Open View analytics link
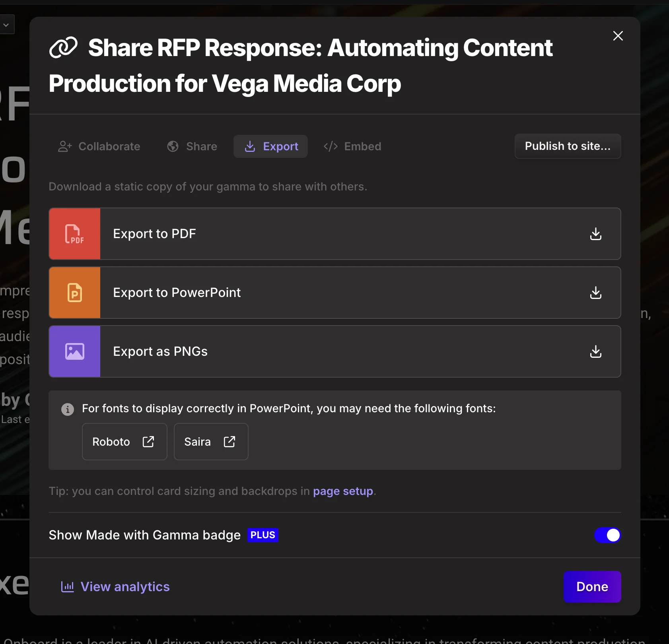The width and height of the screenshot is (669, 644). (115, 587)
